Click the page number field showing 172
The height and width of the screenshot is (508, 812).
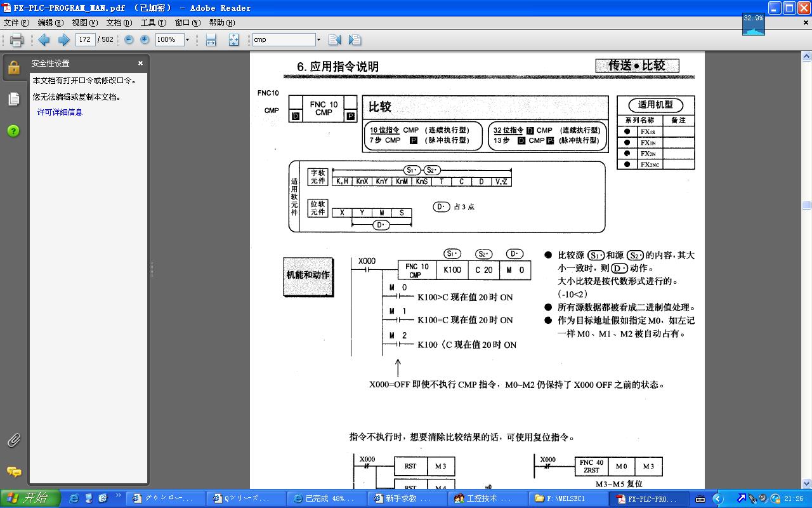(x=85, y=39)
